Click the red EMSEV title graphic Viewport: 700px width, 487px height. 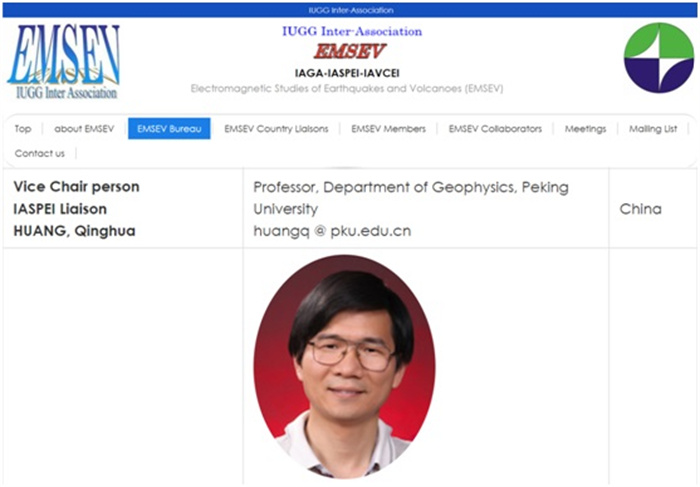(350, 51)
